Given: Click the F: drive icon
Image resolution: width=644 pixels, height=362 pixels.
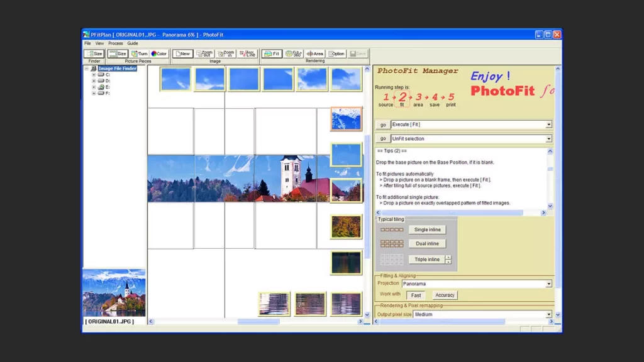Looking at the screenshot, I should [101, 93].
